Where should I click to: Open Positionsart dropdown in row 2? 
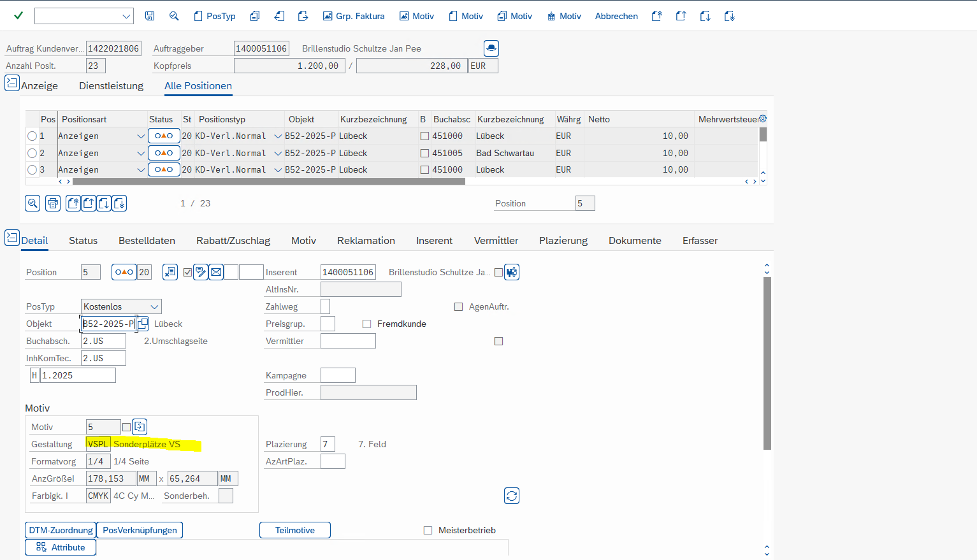(141, 153)
